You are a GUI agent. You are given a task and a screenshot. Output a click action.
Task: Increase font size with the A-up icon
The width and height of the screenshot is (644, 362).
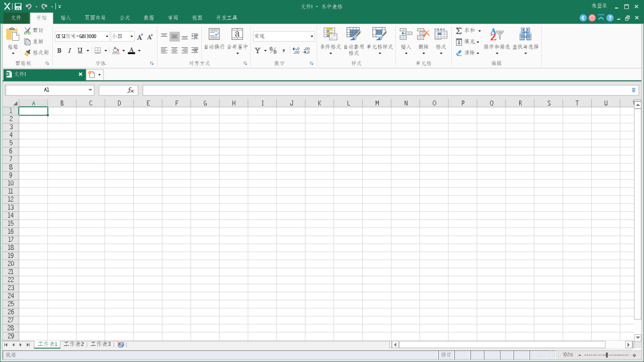coord(140,37)
